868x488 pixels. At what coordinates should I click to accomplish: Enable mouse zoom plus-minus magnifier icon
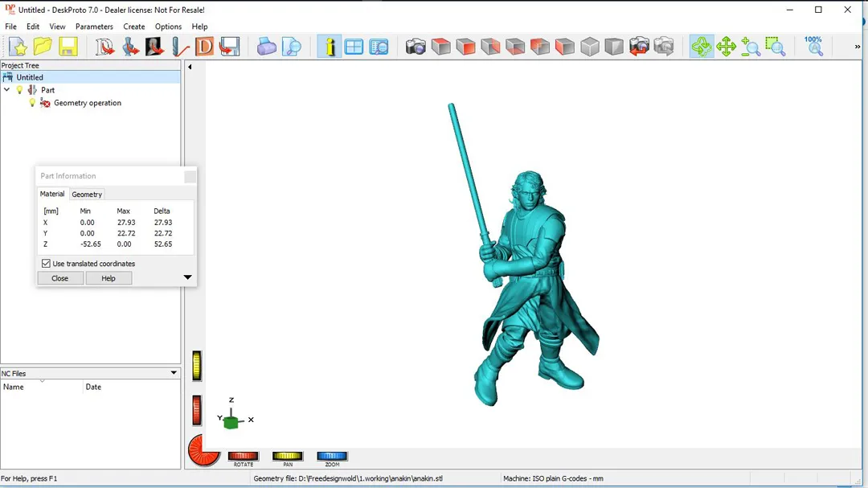tap(751, 47)
